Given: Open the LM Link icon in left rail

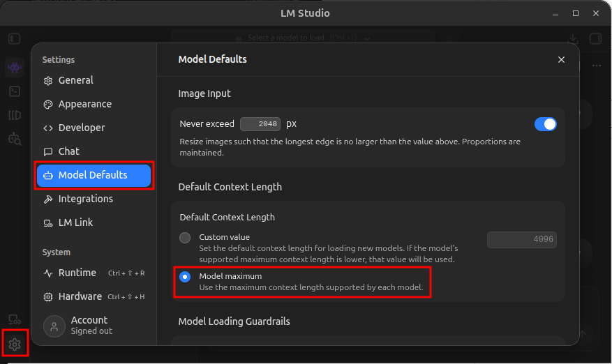Looking at the screenshot, I should (14, 320).
